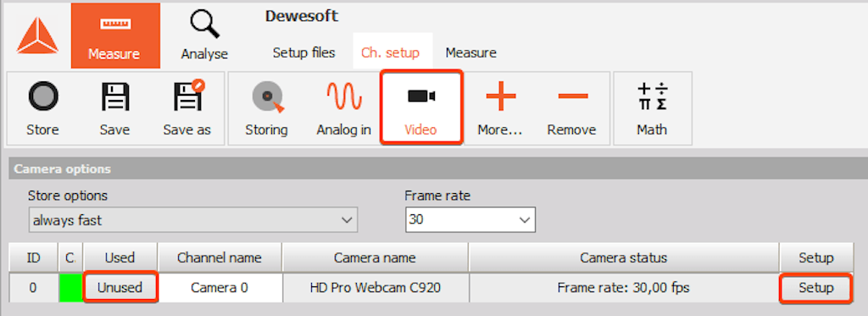The image size is (868, 316).
Task: Click the green color cell of Camera 0
Action: point(70,287)
